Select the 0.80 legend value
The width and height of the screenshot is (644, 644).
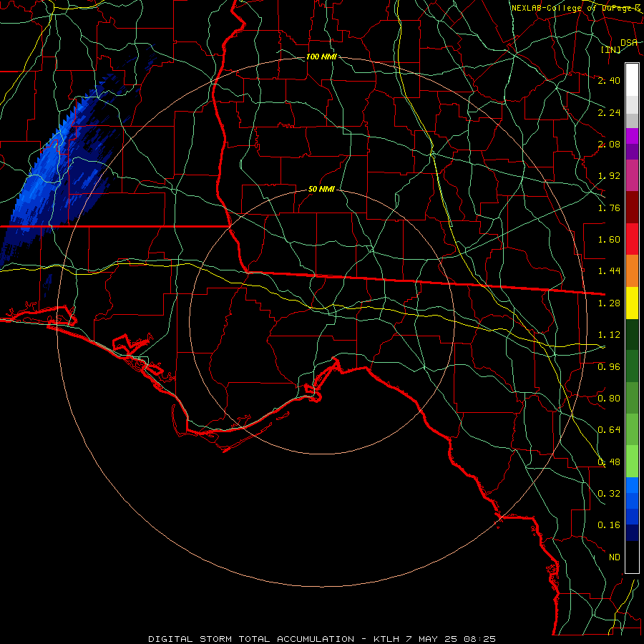(609, 399)
